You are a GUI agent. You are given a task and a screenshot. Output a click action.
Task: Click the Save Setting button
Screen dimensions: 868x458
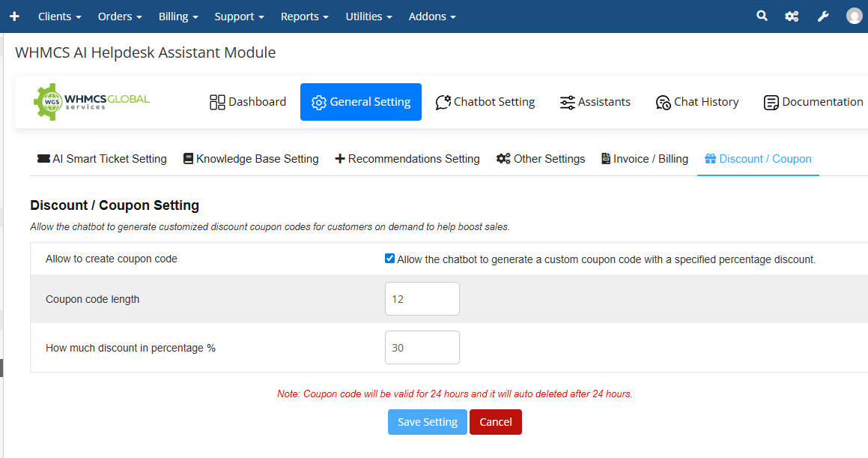(x=427, y=422)
